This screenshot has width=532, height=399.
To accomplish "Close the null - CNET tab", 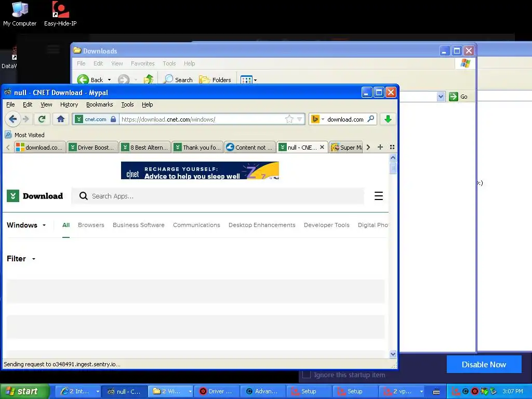I will coord(322,147).
